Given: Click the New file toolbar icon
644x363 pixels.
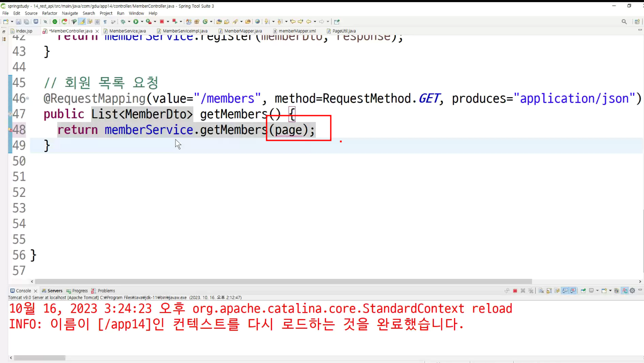Looking at the screenshot, I should [6, 22].
